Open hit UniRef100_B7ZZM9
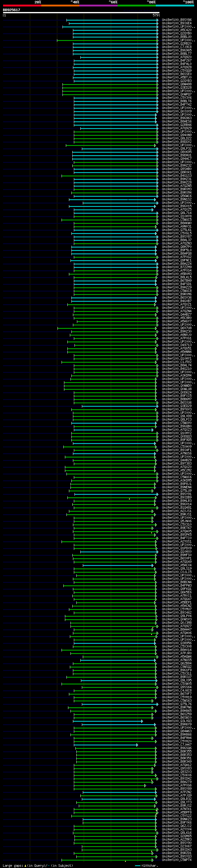Image resolution: width=197 pixels, height=868 pixels. (176, 267)
